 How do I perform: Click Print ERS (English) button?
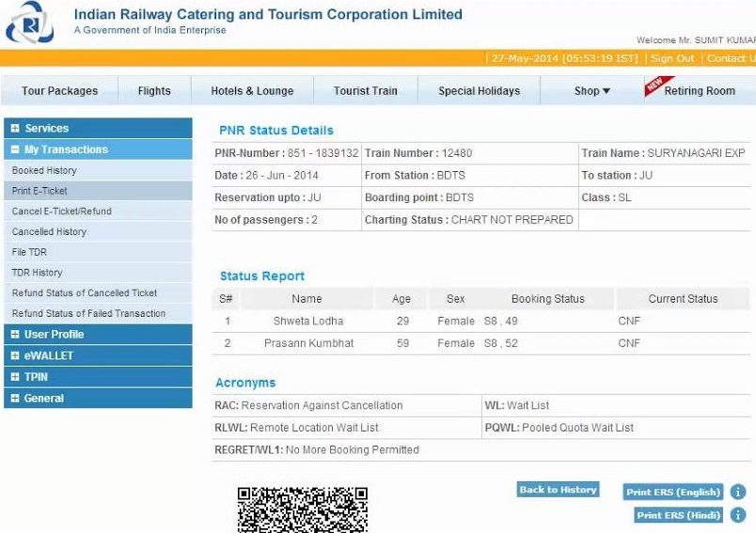(x=673, y=492)
